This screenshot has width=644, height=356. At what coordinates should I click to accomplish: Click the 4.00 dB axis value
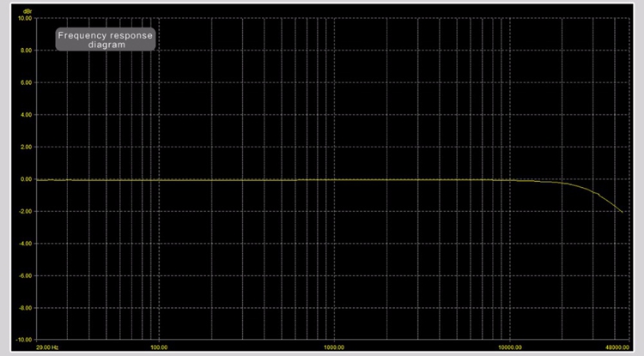point(27,115)
